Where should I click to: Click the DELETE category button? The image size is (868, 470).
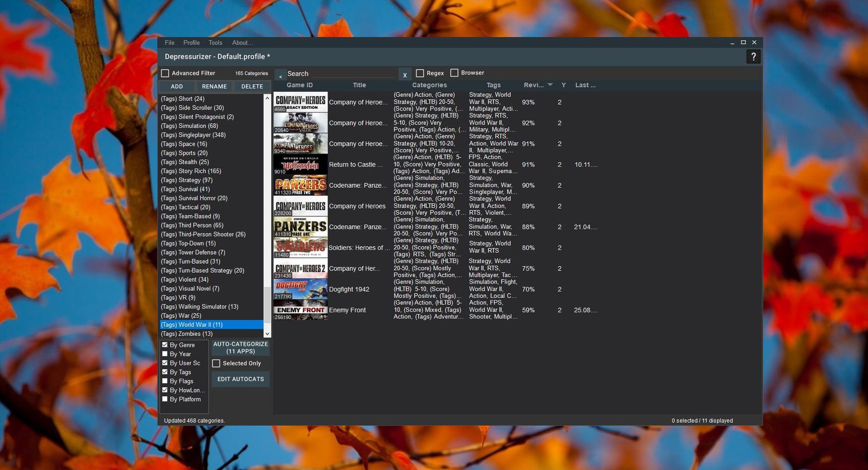[x=252, y=87]
